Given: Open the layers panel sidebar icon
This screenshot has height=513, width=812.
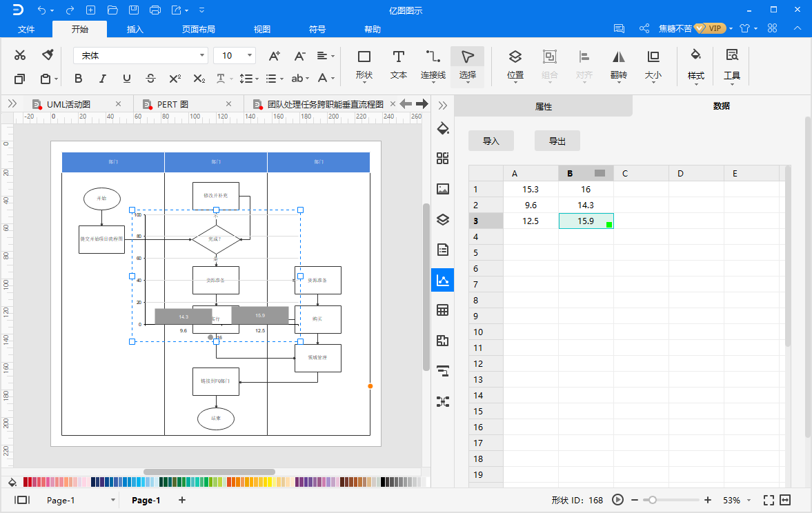Looking at the screenshot, I should coord(443,220).
